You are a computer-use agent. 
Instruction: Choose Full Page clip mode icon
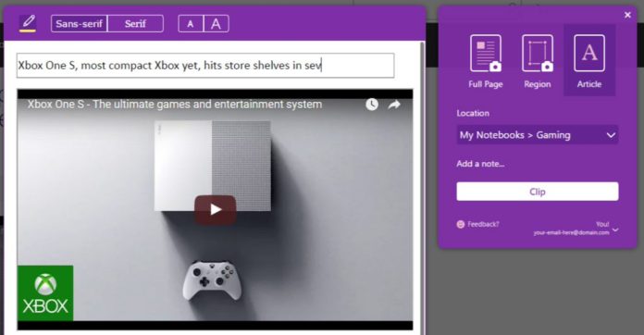click(x=486, y=54)
